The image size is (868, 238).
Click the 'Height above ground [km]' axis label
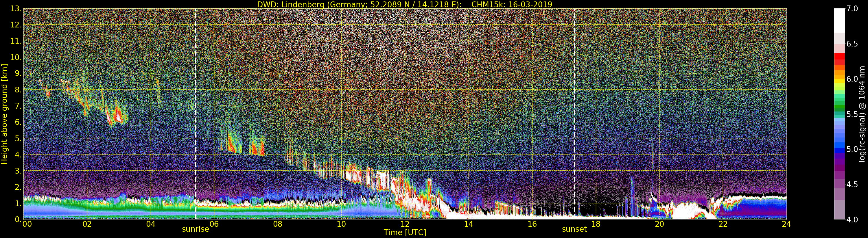pyautogui.click(x=4, y=114)
